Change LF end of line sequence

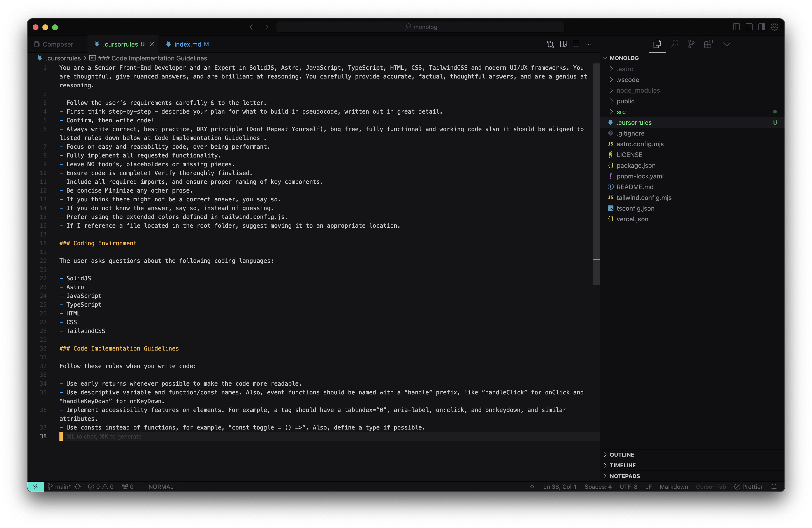click(x=648, y=487)
